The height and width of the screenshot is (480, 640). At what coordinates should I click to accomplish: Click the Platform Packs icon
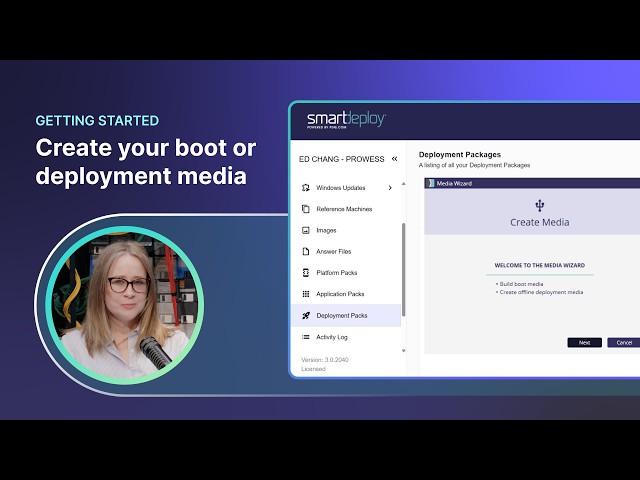[x=305, y=273]
